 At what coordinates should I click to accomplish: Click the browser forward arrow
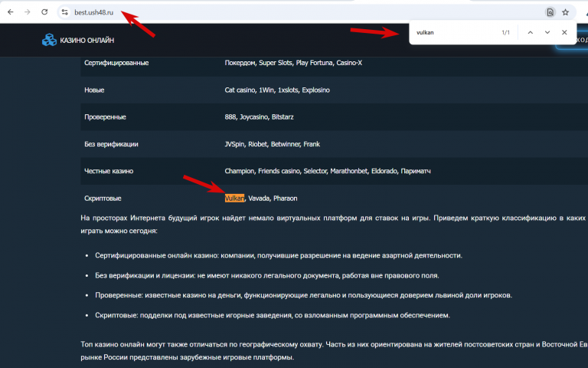pyautogui.click(x=28, y=12)
